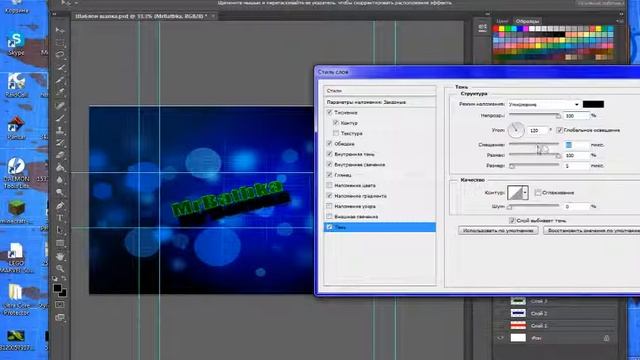Screen dimensions: 640x360
Task: Select the Lasso tool
Action: (x=60, y=55)
